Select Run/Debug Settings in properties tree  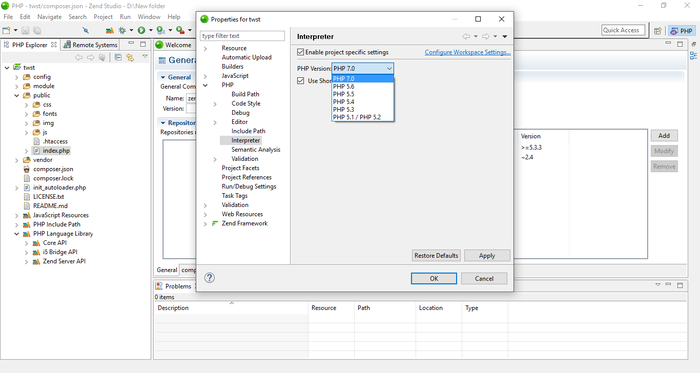pos(249,186)
